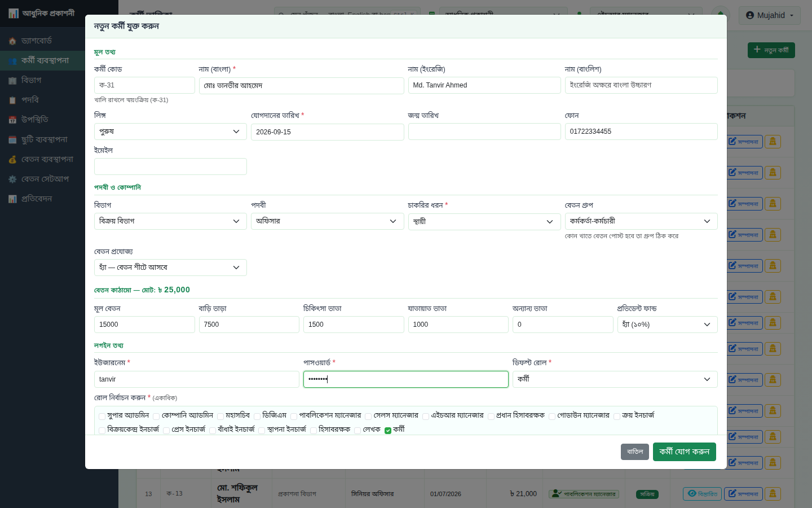Click background নতুন কর্মী plus button

point(771,50)
